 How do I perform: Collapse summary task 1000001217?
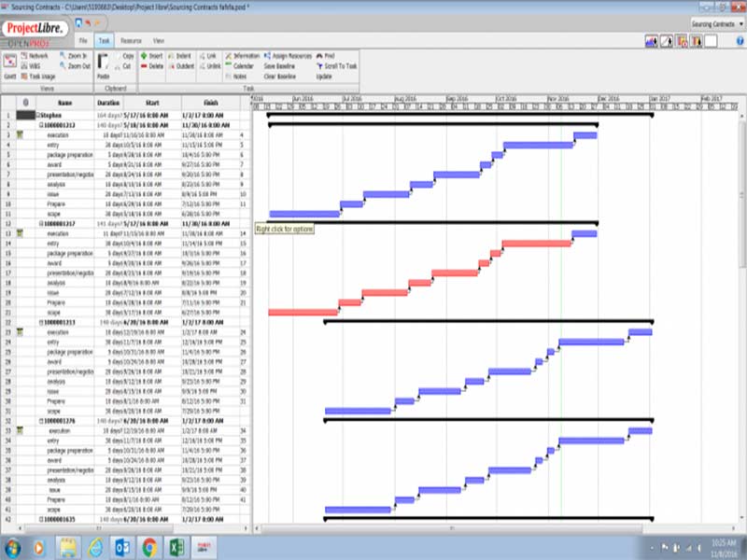(x=41, y=224)
